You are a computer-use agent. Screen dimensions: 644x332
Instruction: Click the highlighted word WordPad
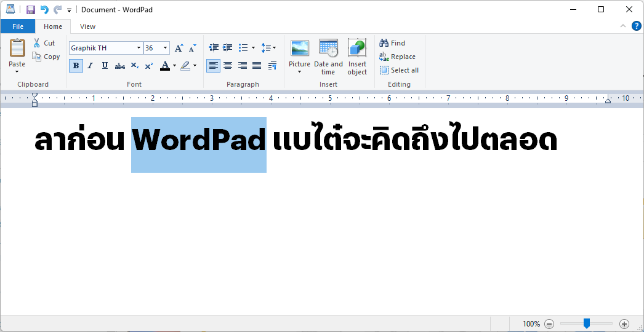click(x=199, y=141)
